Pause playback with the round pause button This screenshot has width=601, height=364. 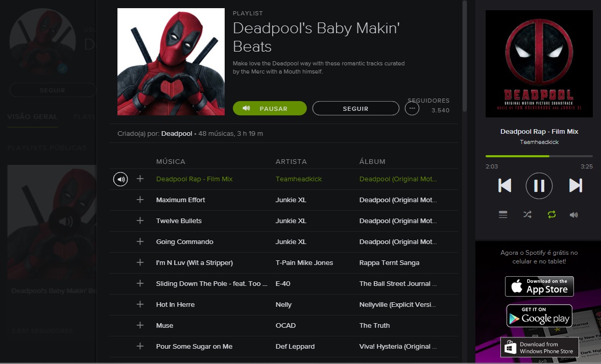(x=539, y=186)
